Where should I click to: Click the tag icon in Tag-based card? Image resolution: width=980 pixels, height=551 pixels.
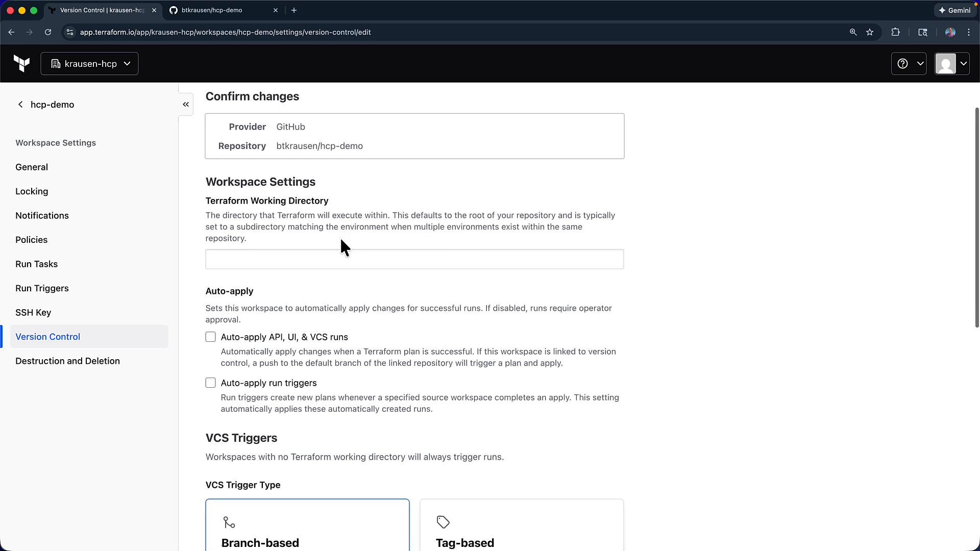point(443,522)
